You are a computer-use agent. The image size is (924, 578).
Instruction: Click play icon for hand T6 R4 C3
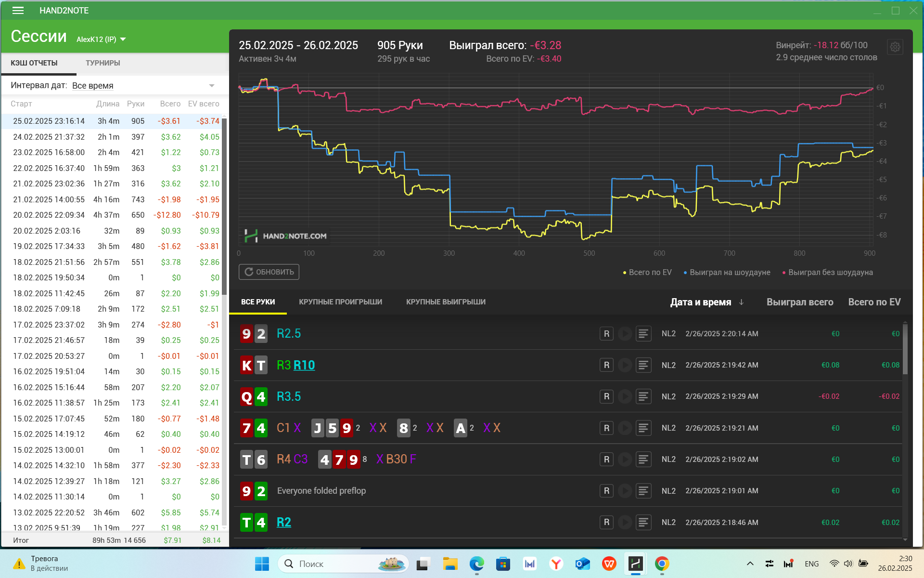click(x=625, y=460)
